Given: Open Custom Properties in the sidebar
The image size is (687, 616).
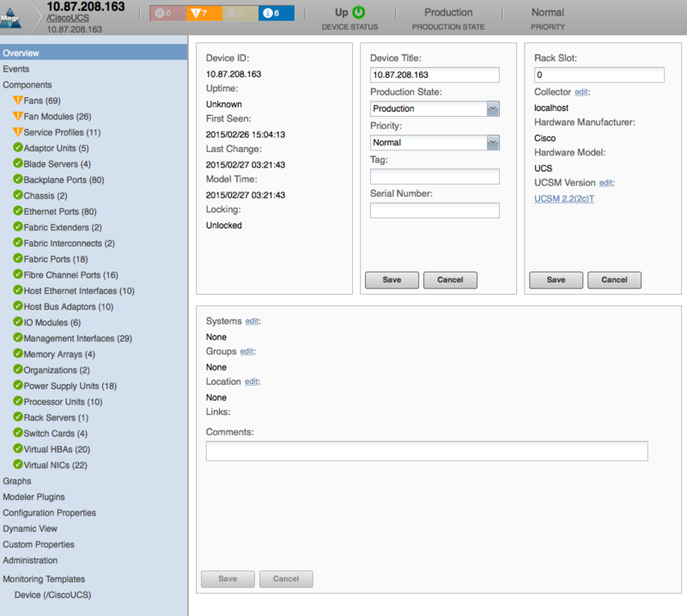Looking at the screenshot, I should 39,544.
